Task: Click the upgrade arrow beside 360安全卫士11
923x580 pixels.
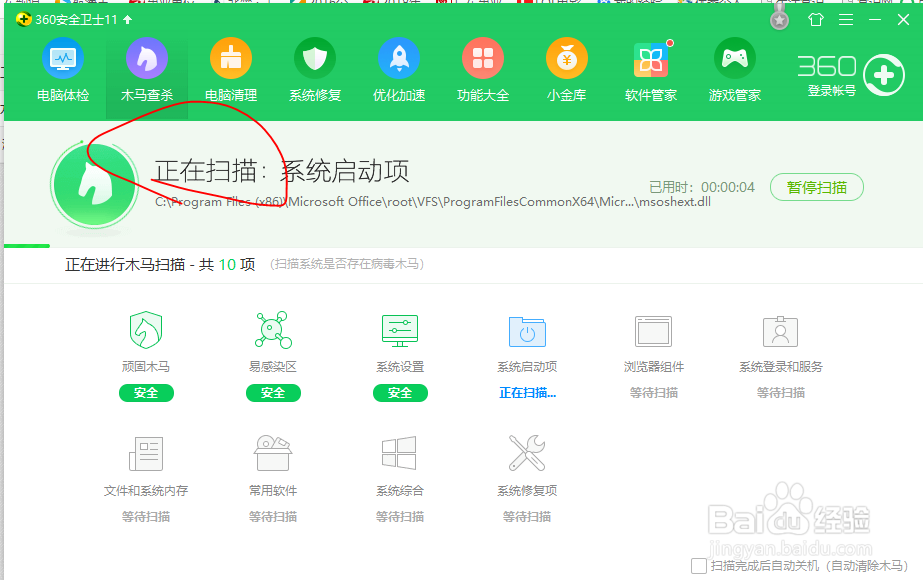Action: point(128,19)
